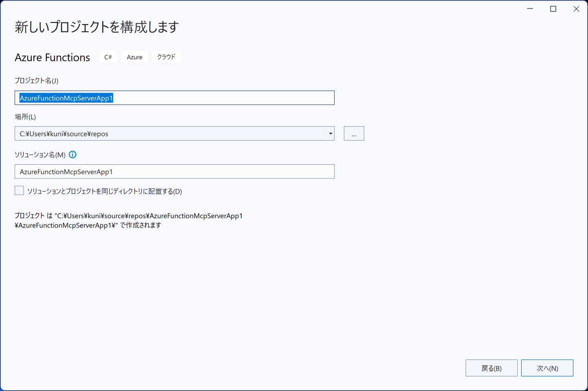The width and height of the screenshot is (588, 391).
Task: Click the 戻る(B) back button
Action: click(491, 368)
